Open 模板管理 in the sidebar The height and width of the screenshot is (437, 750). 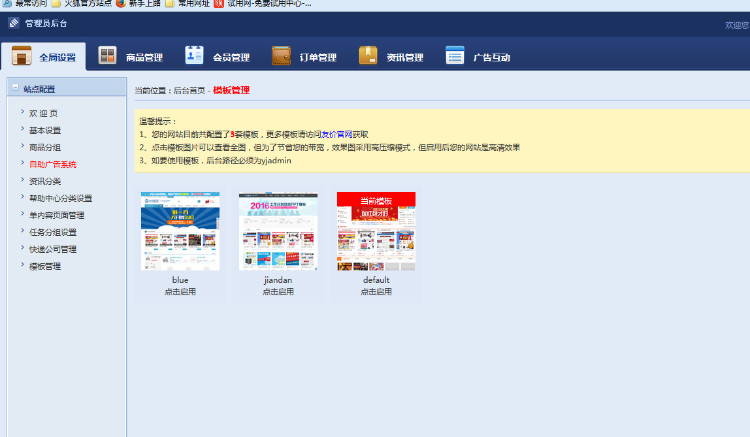click(x=45, y=266)
